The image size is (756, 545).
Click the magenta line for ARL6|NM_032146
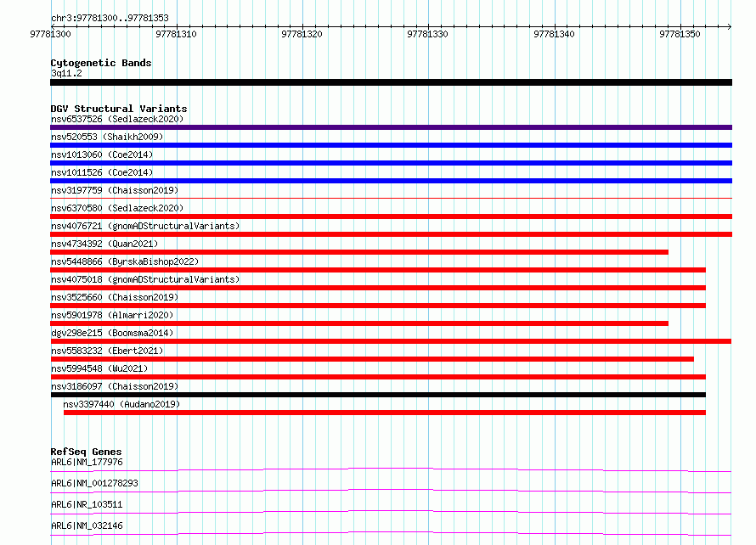(391, 533)
